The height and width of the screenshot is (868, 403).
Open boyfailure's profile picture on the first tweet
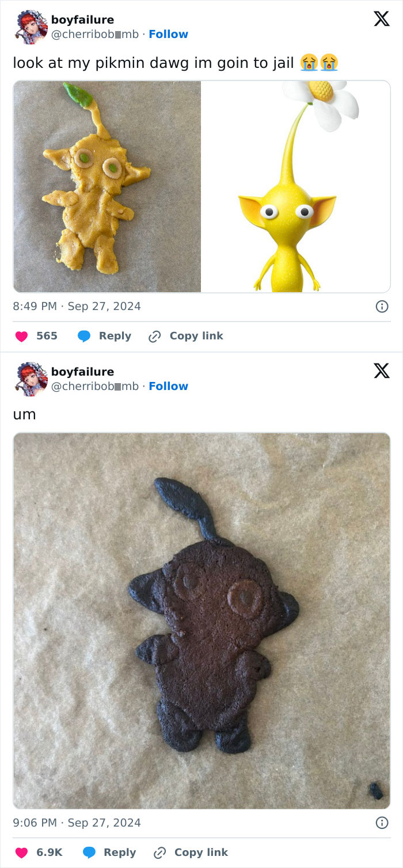click(30, 26)
